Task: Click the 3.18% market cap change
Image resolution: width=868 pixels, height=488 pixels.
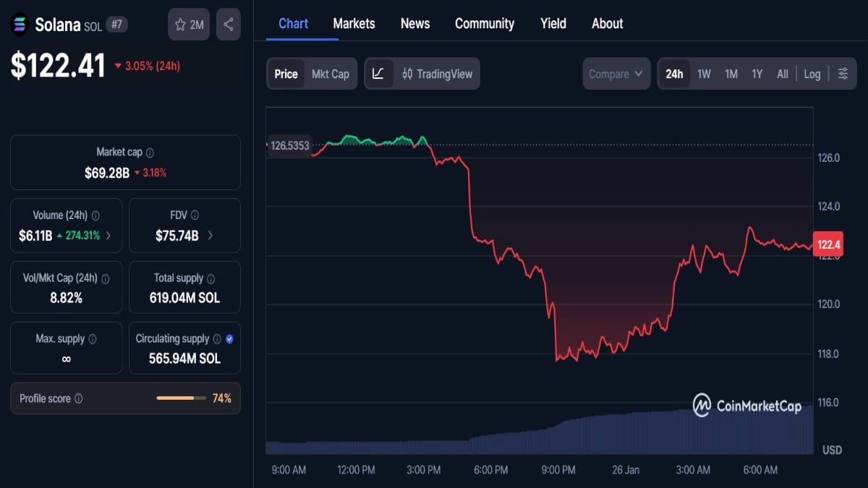Action: (150, 173)
